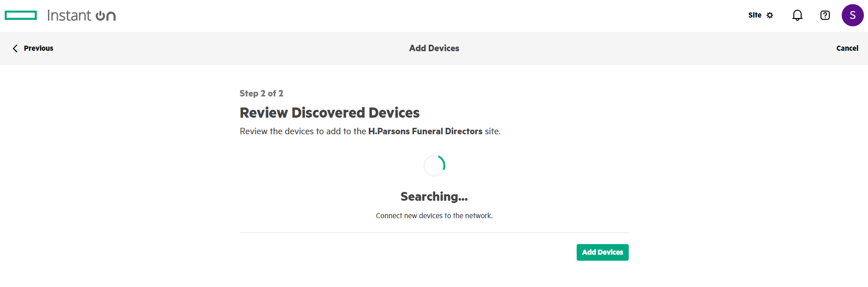Click the loading spinner above Searching

coord(434,166)
